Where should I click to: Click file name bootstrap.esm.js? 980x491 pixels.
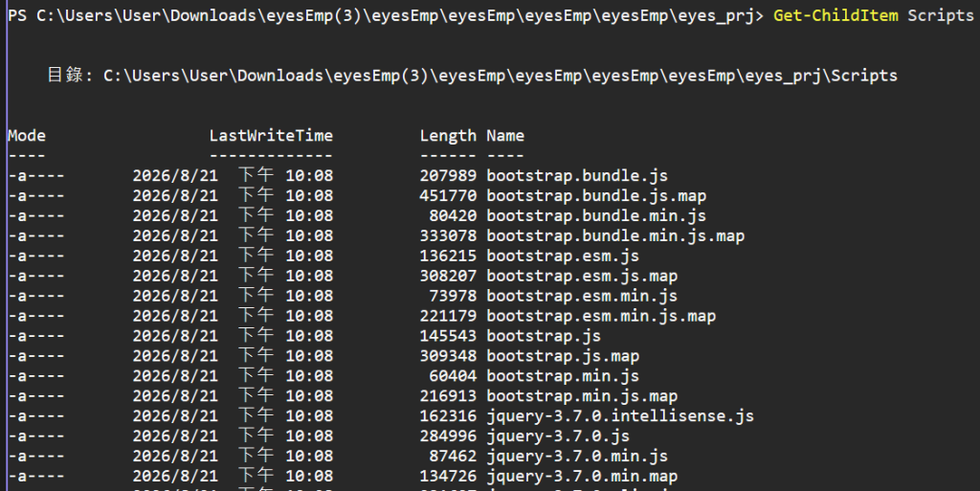tap(563, 256)
